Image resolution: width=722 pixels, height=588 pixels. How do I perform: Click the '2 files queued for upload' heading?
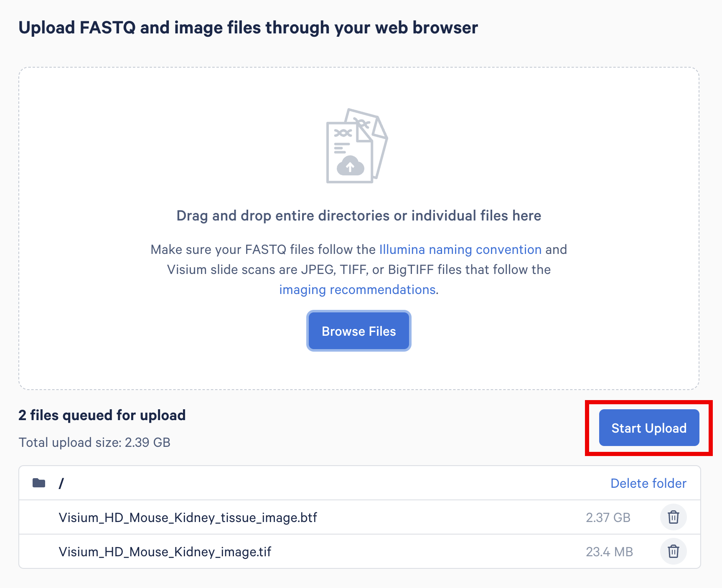click(x=102, y=415)
